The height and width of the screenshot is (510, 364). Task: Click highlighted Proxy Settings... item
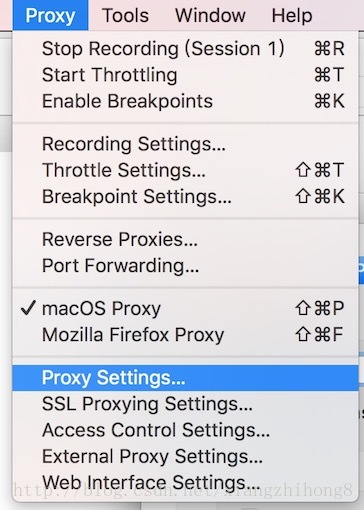185,378
